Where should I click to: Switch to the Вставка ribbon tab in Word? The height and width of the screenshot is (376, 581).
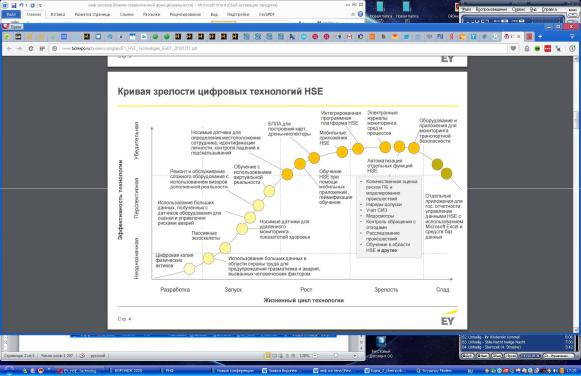coord(58,14)
